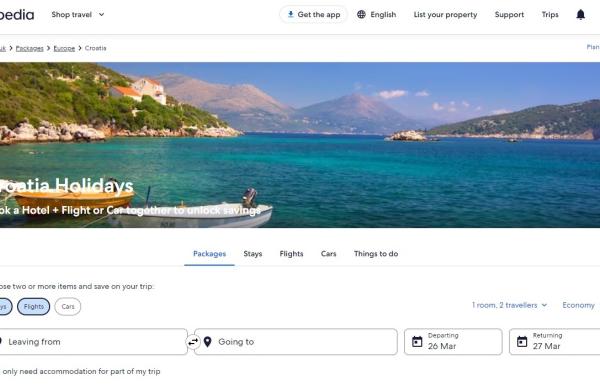Screen dimensions: 600x385
Task: Follow the Packages breadcrumb link
Action: tap(29, 48)
